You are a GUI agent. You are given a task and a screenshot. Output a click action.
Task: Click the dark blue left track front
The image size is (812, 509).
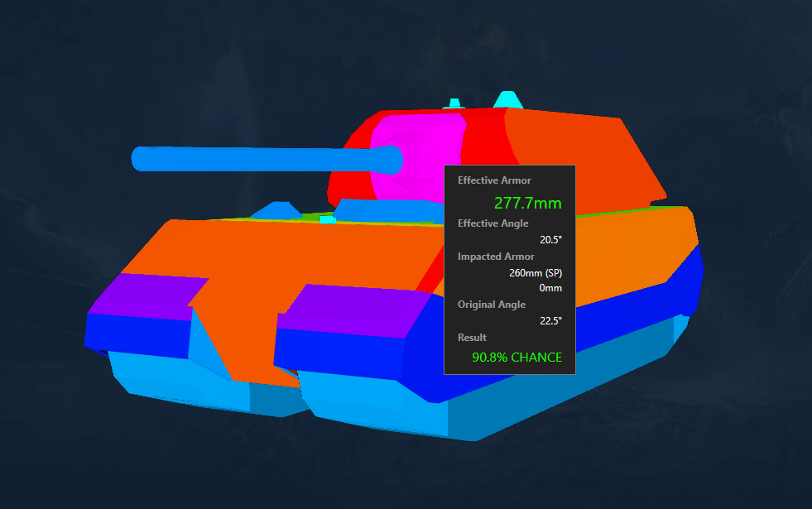[137, 333]
